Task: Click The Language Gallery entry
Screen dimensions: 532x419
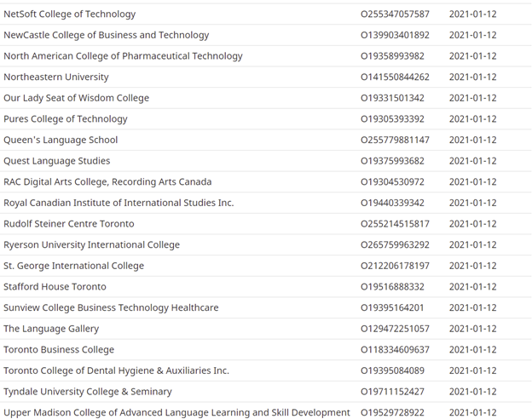Action: point(51,329)
